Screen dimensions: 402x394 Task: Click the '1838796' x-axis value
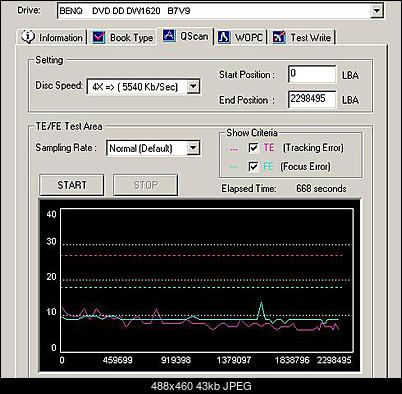(292, 360)
